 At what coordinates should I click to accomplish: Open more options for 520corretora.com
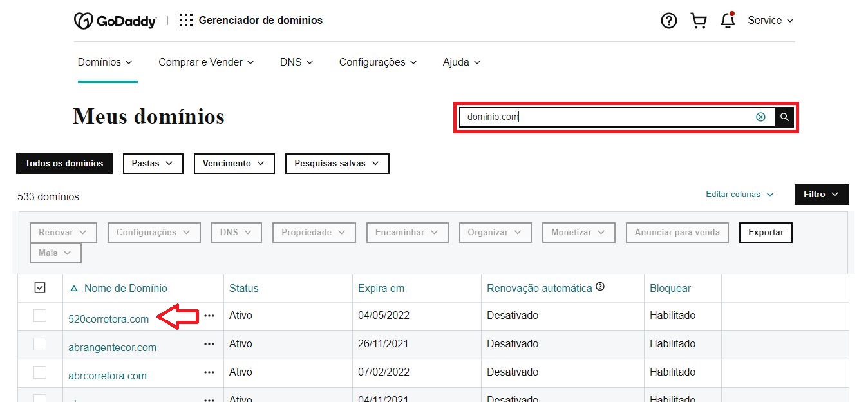tap(209, 316)
